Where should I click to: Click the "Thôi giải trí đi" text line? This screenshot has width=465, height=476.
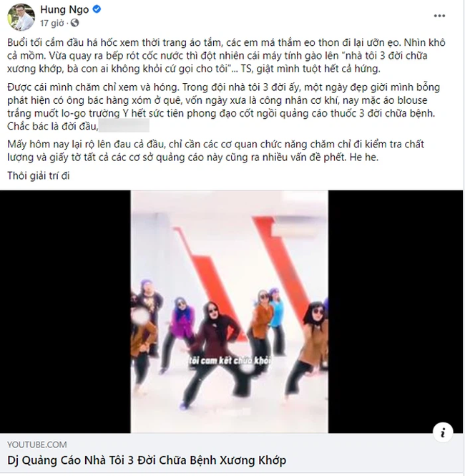pos(39,175)
